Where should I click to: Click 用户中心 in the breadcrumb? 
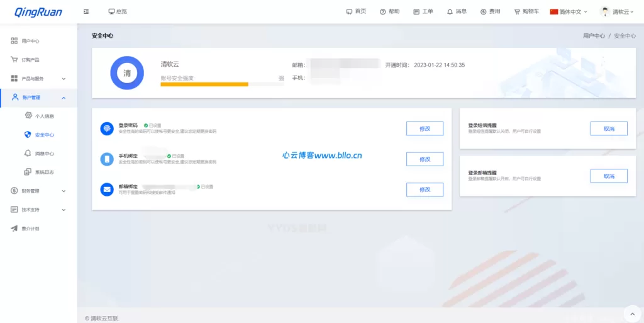coord(594,36)
